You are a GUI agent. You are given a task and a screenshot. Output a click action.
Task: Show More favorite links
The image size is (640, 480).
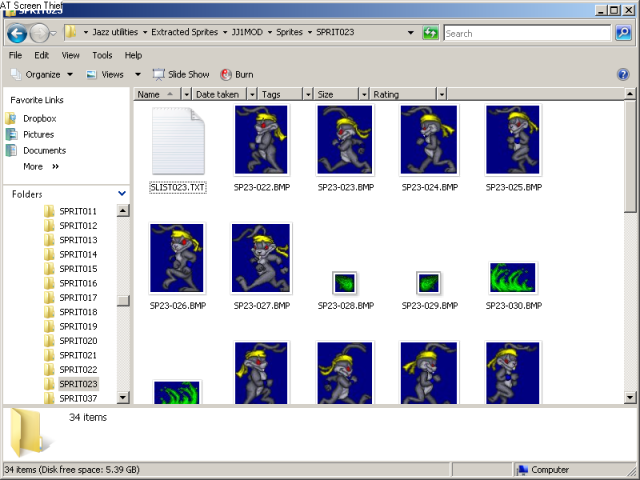(x=41, y=167)
